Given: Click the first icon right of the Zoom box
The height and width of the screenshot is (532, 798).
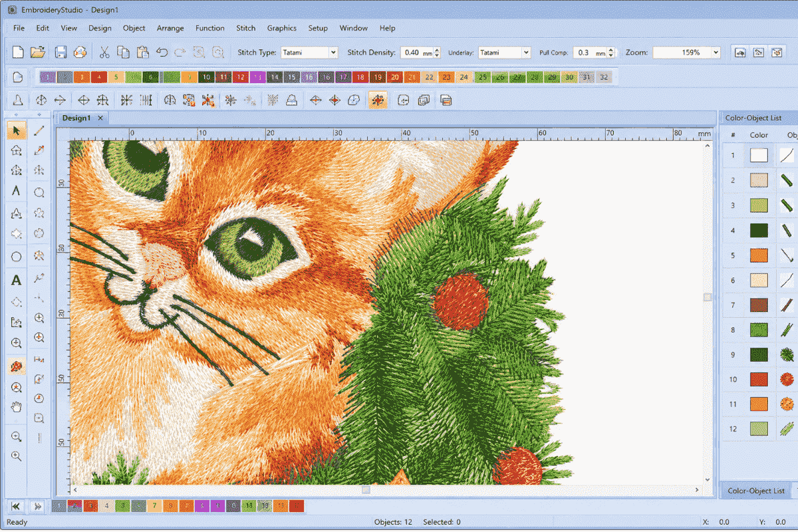Looking at the screenshot, I should [740, 53].
